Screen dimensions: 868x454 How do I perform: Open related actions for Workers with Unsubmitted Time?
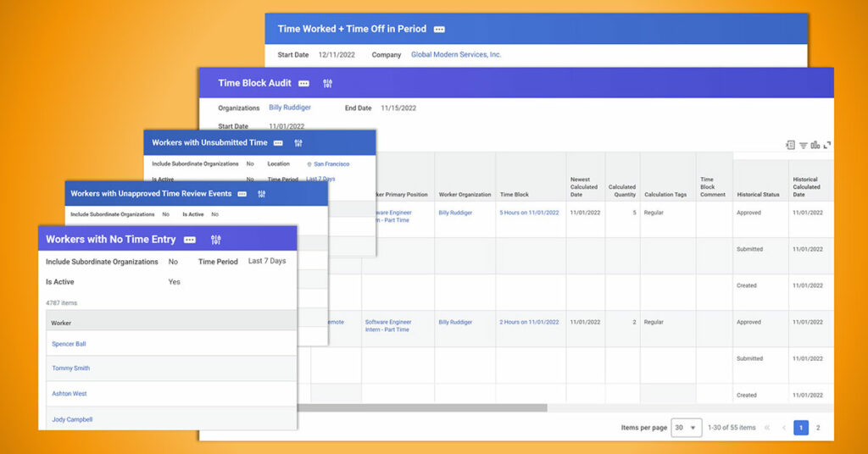(278, 143)
